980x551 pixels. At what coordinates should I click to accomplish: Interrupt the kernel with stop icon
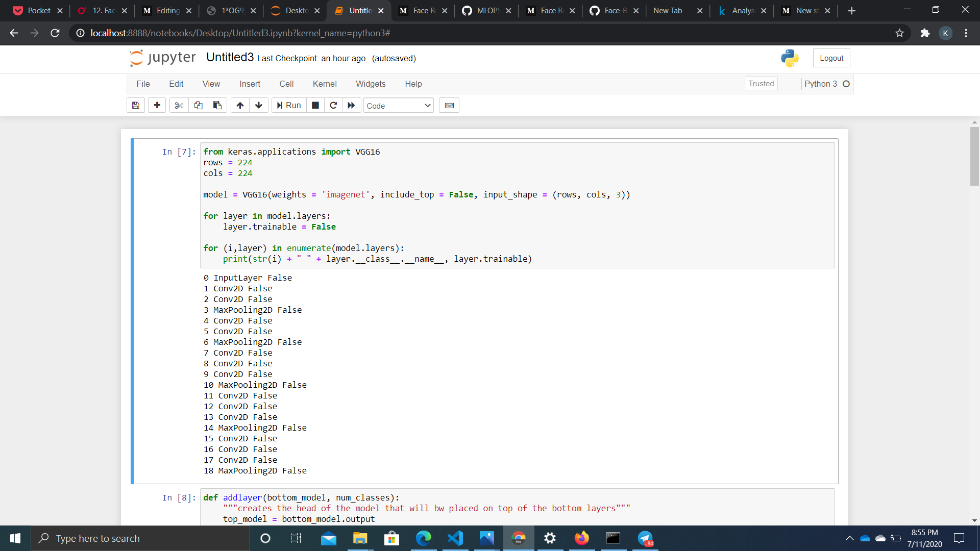tap(315, 106)
